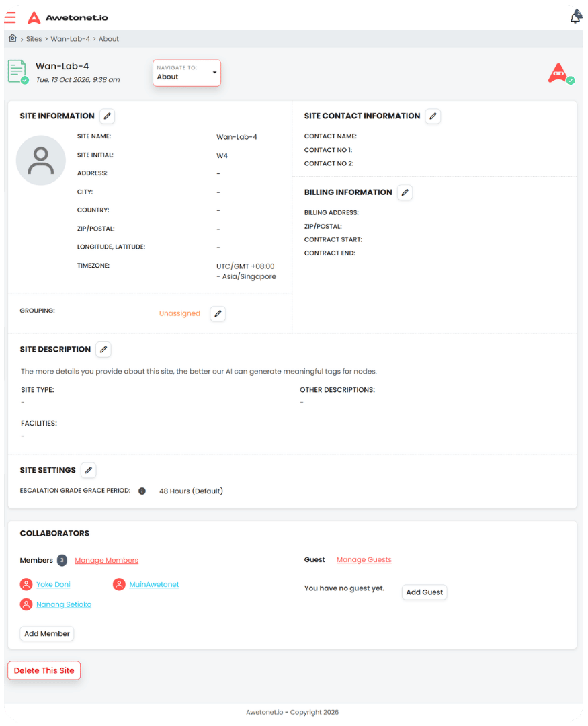Click the 'Tue, 13 Oct 2026, 9:38 am' timestamp
This screenshot has width=588, height=726.
(78, 79)
